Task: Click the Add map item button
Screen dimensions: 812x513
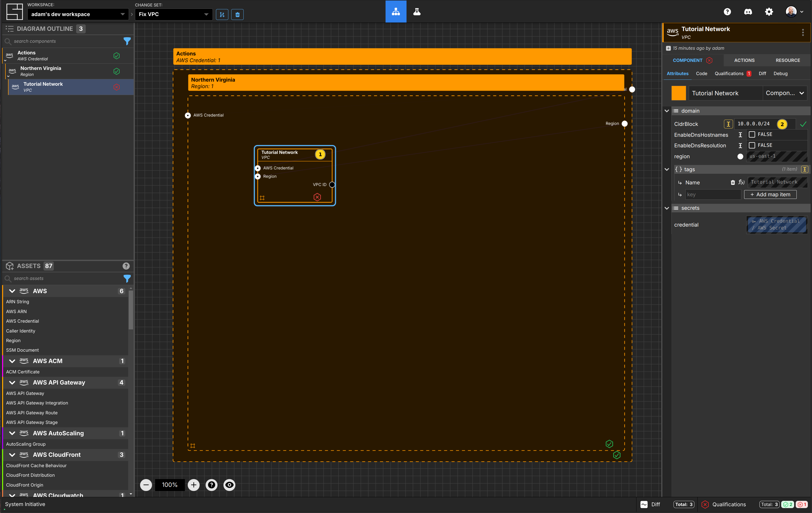Action: click(770, 195)
